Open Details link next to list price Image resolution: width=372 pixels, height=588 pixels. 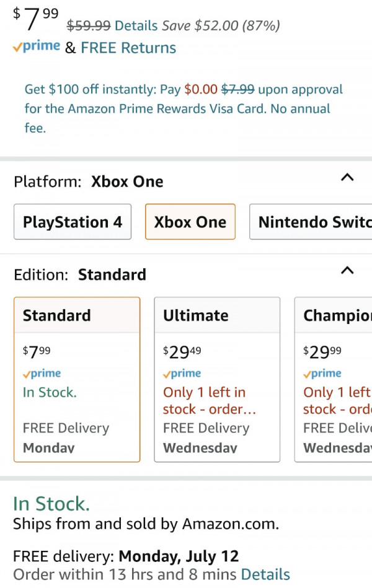[136, 25]
